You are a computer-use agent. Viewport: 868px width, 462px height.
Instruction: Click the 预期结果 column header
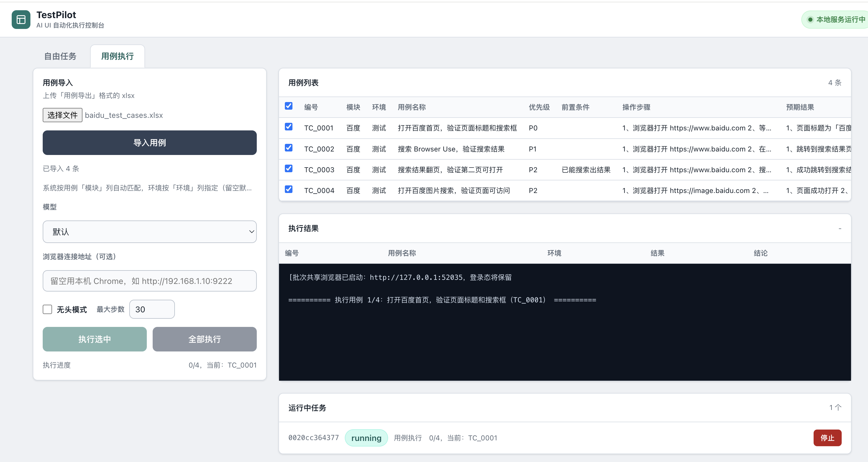click(x=800, y=107)
